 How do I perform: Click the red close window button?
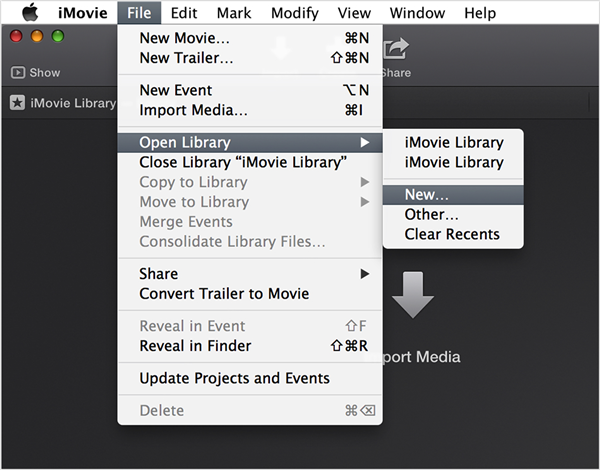[x=16, y=36]
